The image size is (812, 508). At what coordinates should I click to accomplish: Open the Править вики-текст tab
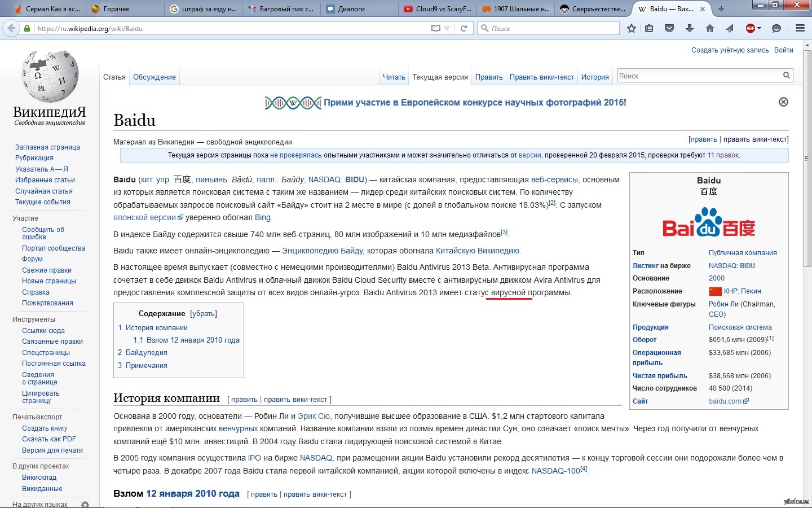click(x=542, y=77)
